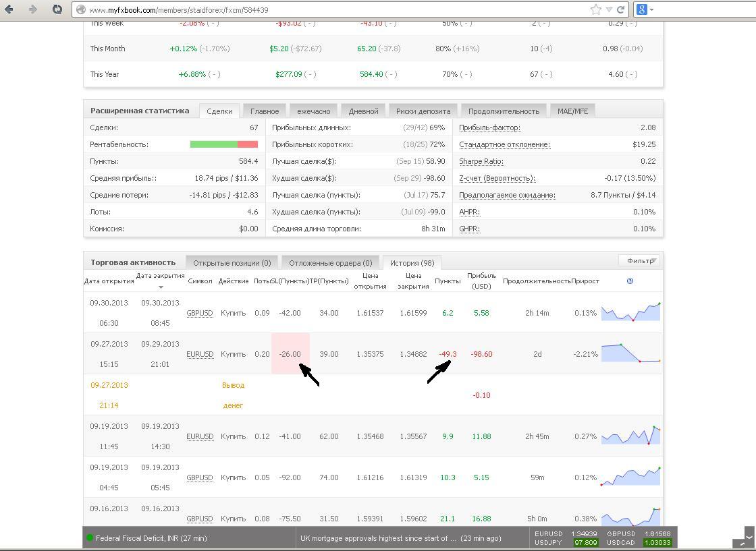Open GBPUSD symbol link in 09.30.2013 row
This screenshot has height=551, width=756.
click(200, 313)
